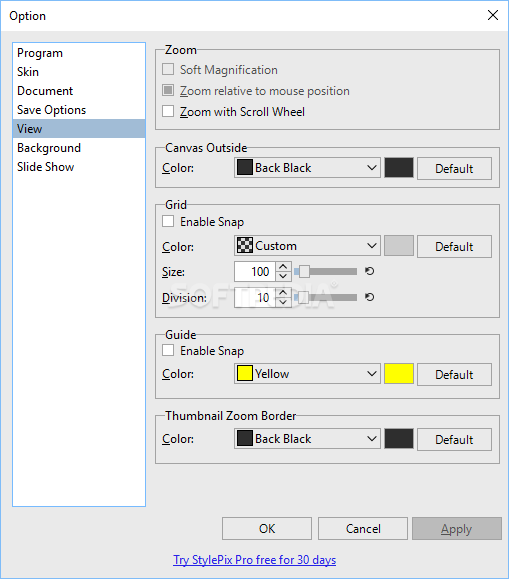509x579 pixels.
Task: Reset Thumbnail Zoom Border with Default button
Action: click(x=454, y=439)
